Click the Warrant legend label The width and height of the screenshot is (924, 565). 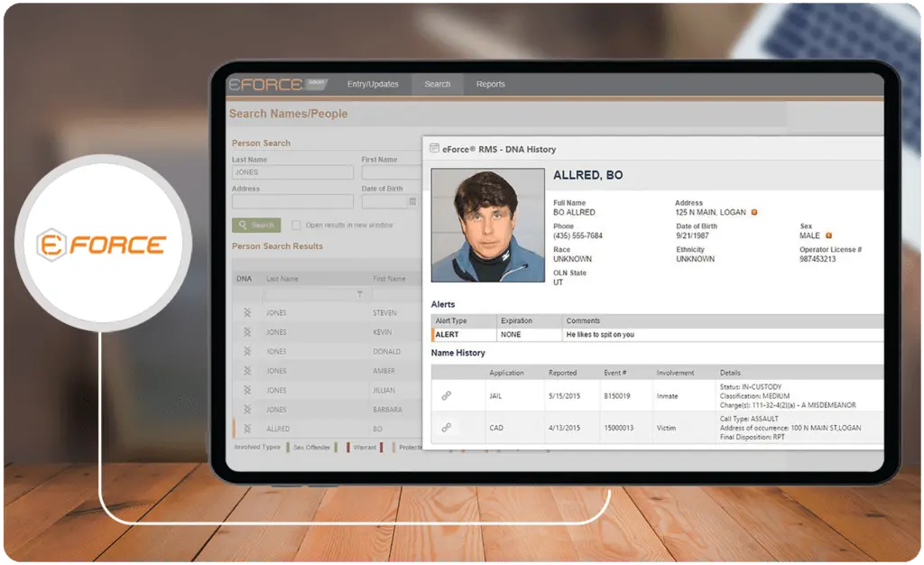365,447
